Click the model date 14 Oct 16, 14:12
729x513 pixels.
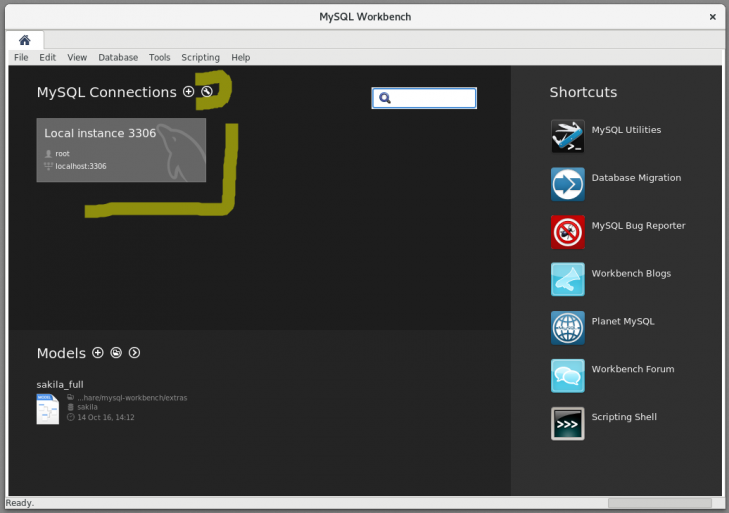(106, 417)
